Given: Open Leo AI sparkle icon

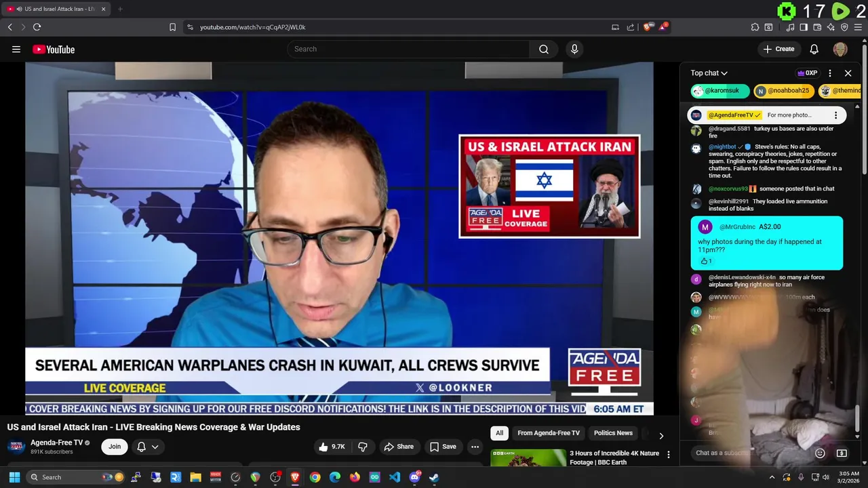Looking at the screenshot, I should (x=831, y=27).
